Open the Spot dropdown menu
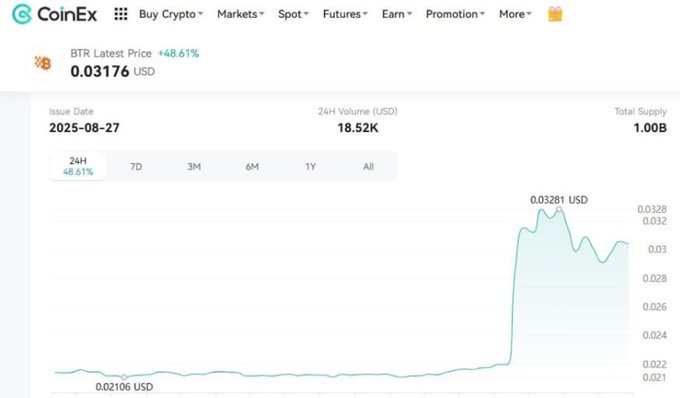The height and width of the screenshot is (398, 680). pyautogui.click(x=293, y=14)
